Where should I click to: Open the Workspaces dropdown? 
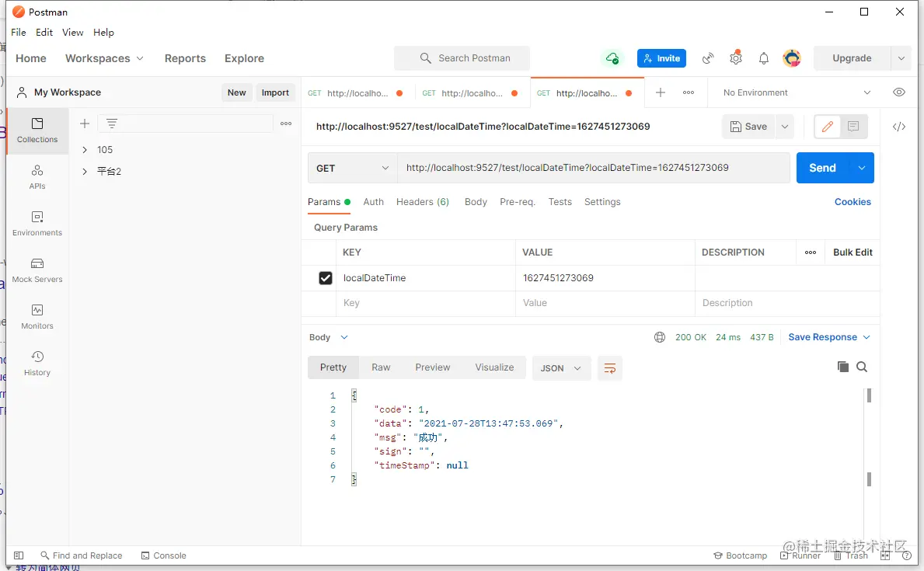(x=104, y=58)
